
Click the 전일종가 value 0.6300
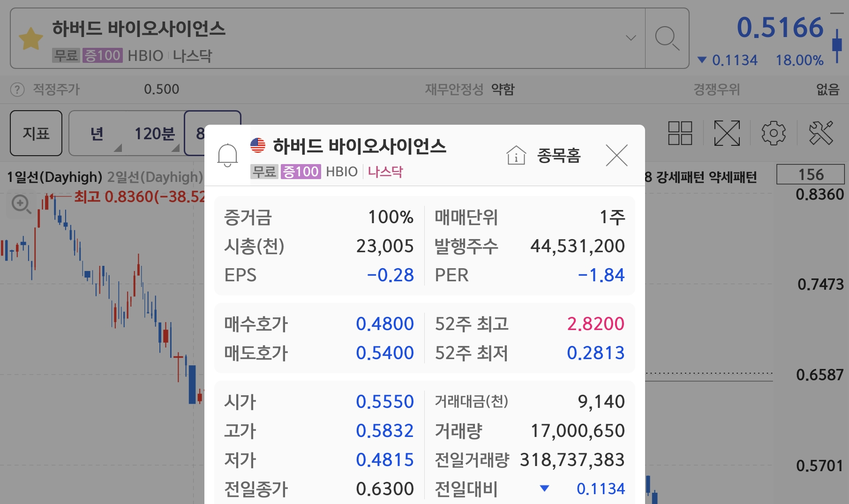tap(385, 489)
